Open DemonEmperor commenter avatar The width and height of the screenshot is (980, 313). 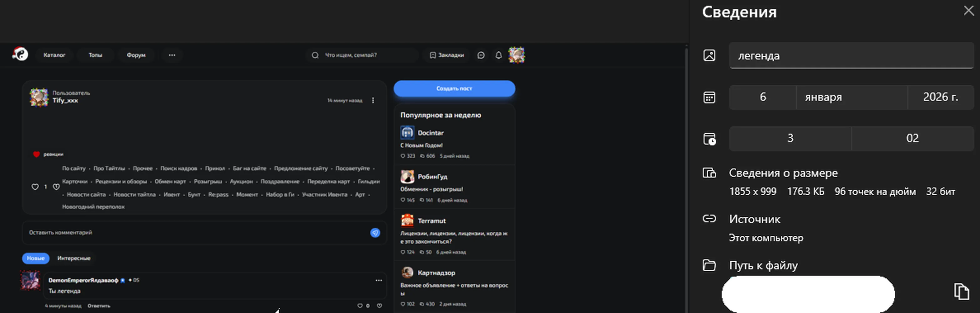pos(30,281)
